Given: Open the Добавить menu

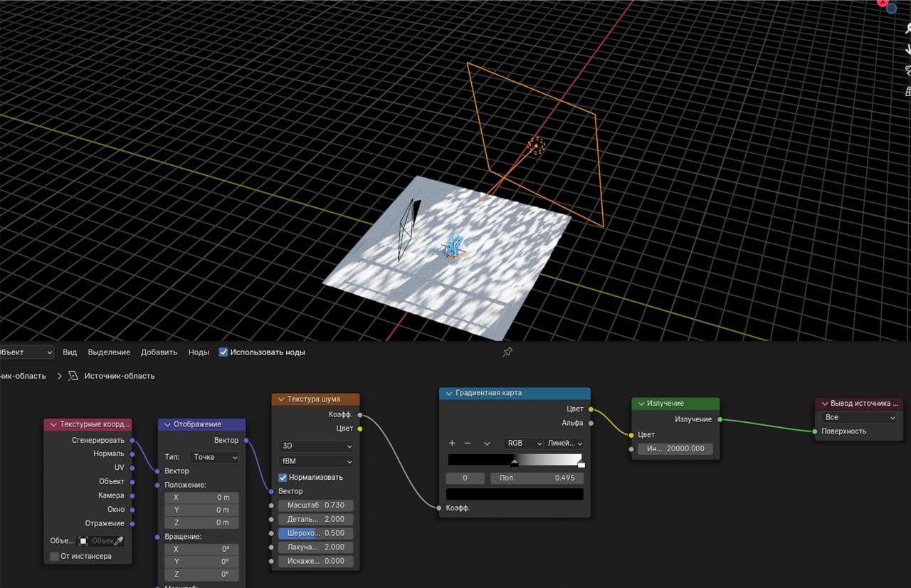Looking at the screenshot, I should coord(159,352).
